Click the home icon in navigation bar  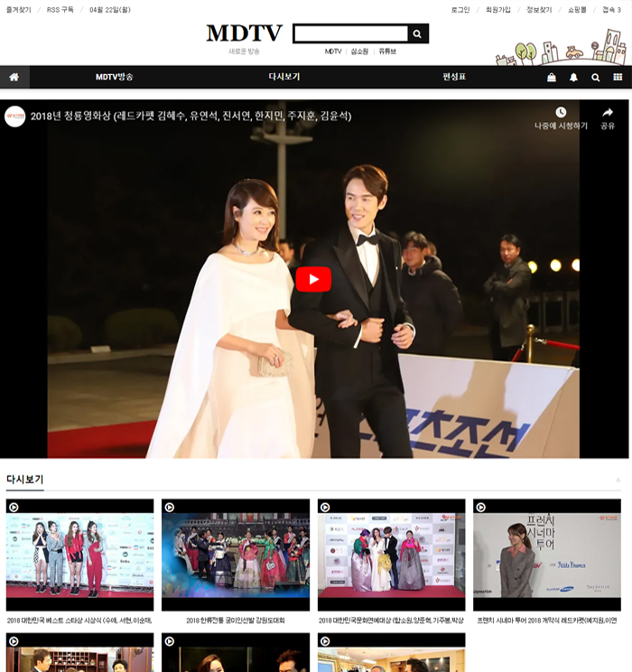(x=13, y=78)
